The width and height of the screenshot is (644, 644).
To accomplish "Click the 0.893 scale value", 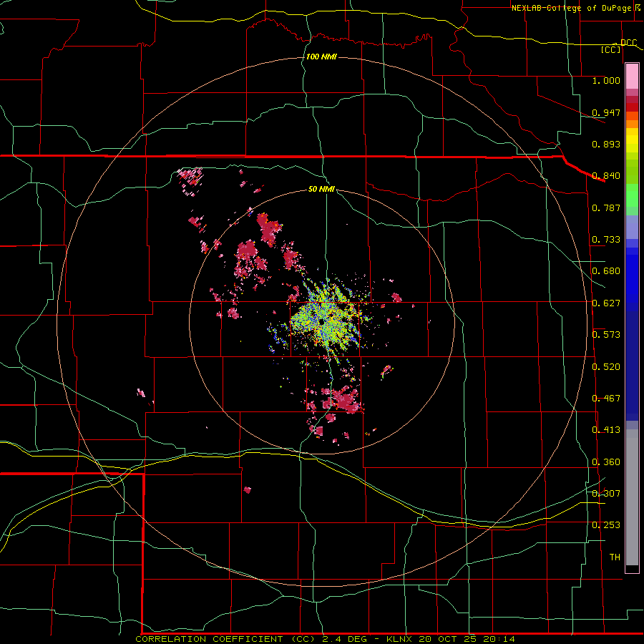I will (x=606, y=144).
